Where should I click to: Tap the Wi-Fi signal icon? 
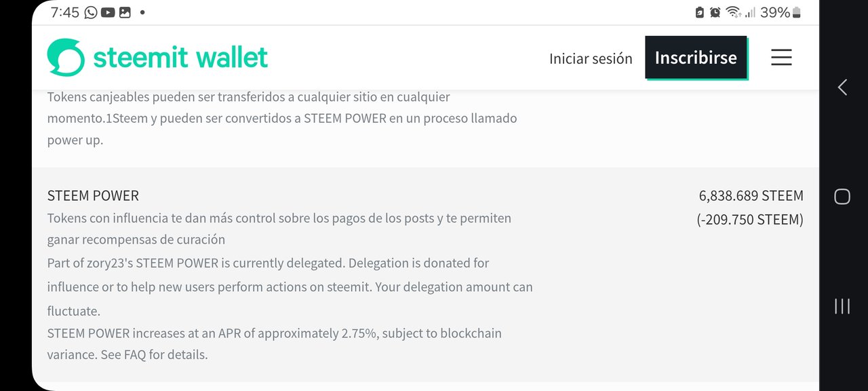point(733,12)
